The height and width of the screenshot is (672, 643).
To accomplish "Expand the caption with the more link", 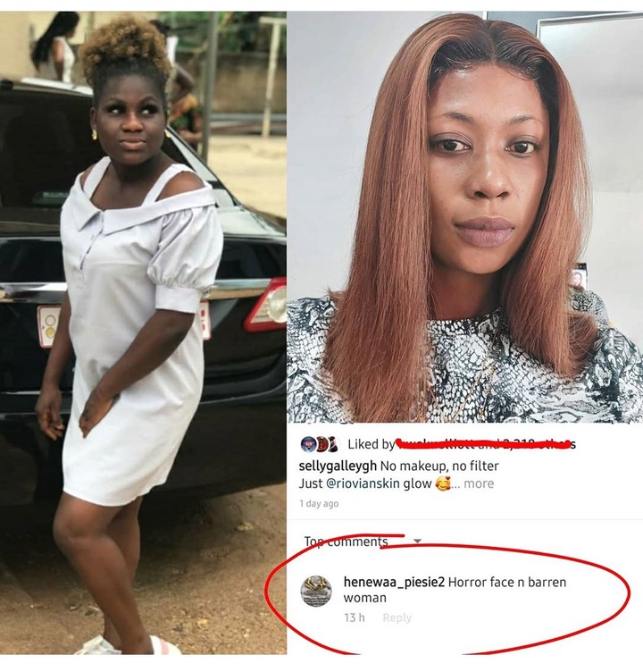I will point(479,483).
